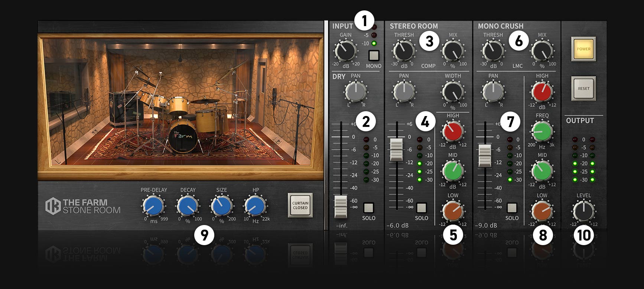Viewport: 644px width, 289px height.
Task: Click the Stereo Room Thresh knob
Action: (404, 51)
